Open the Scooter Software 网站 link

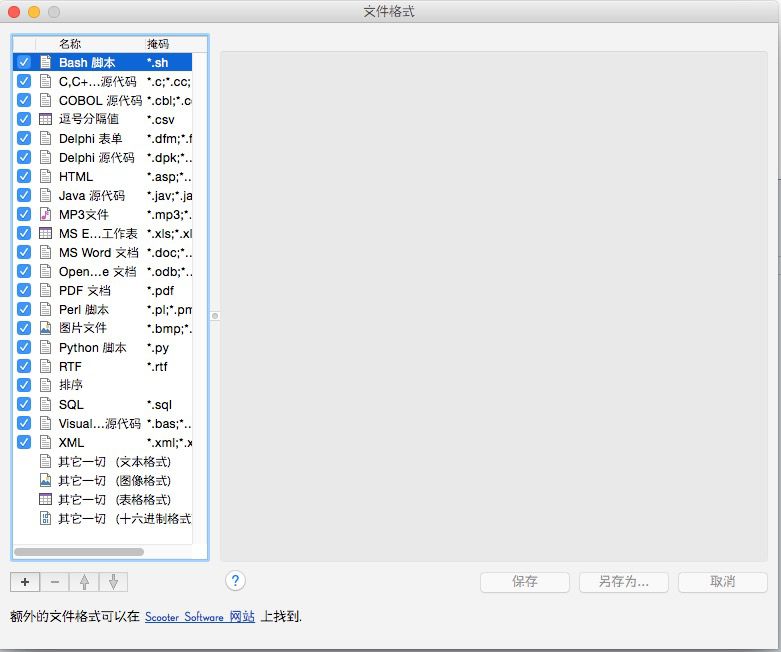coord(199,617)
